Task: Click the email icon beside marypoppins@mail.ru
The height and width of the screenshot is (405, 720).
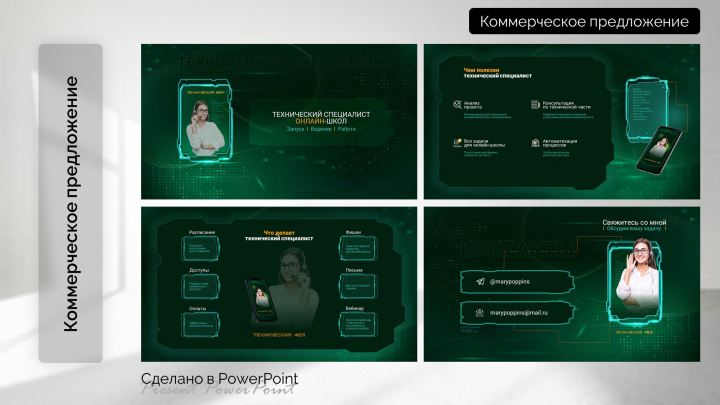Action: (x=479, y=313)
